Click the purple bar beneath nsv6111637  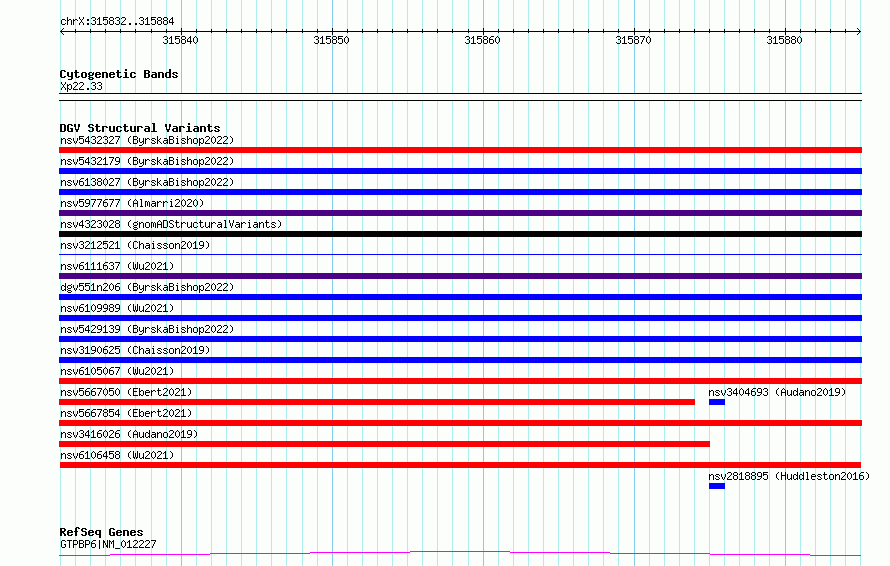pyautogui.click(x=460, y=276)
